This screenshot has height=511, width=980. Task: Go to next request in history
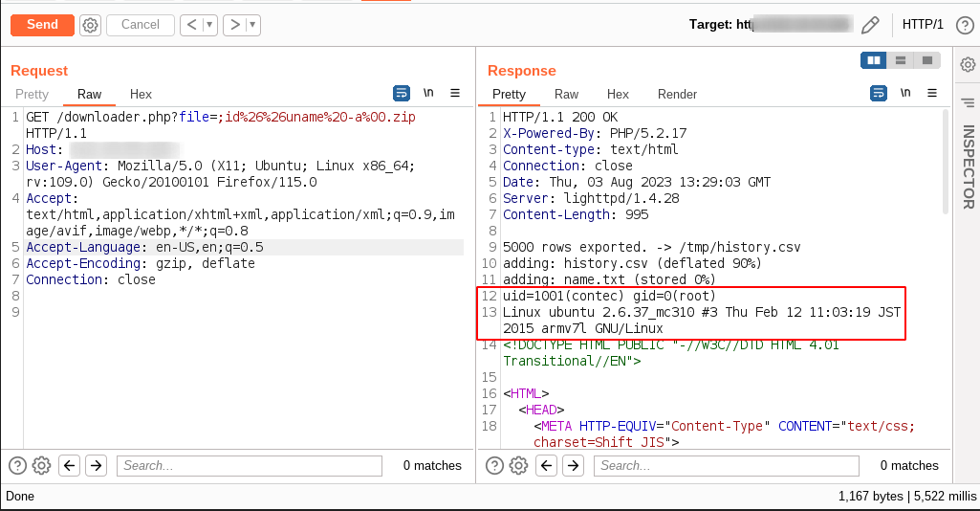click(235, 24)
